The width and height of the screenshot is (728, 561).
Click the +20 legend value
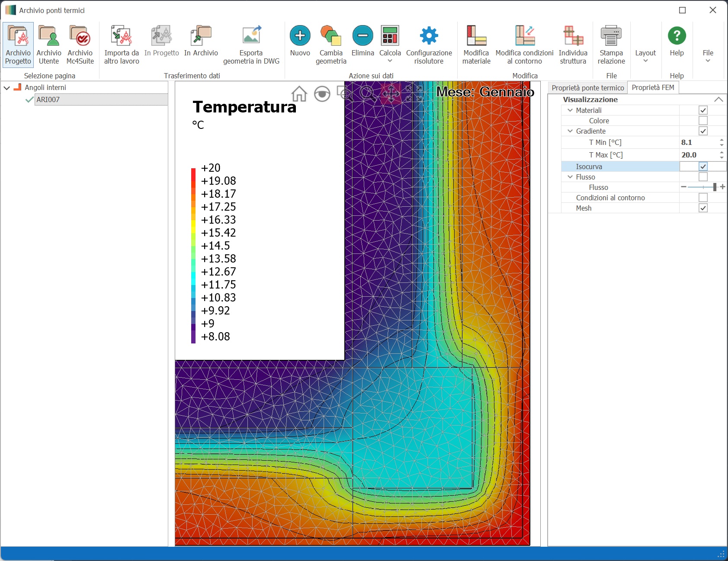pos(211,168)
